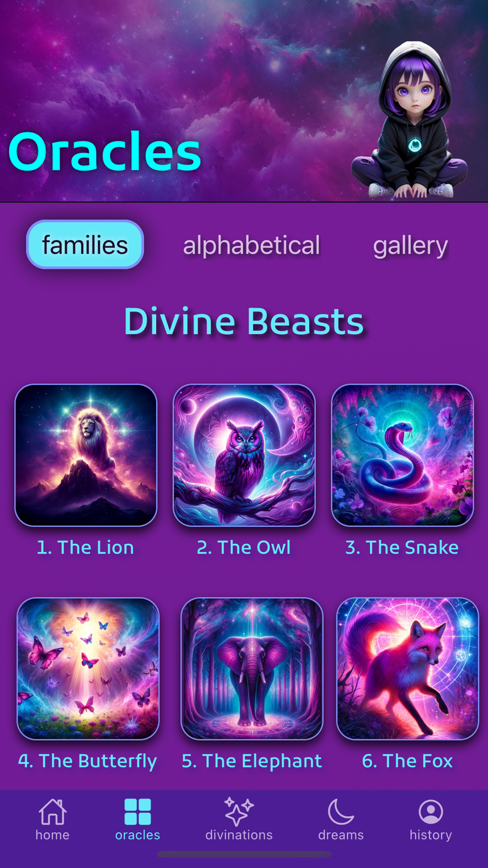Open The Lion oracle card
Screen dimensions: 488x868
point(86,455)
